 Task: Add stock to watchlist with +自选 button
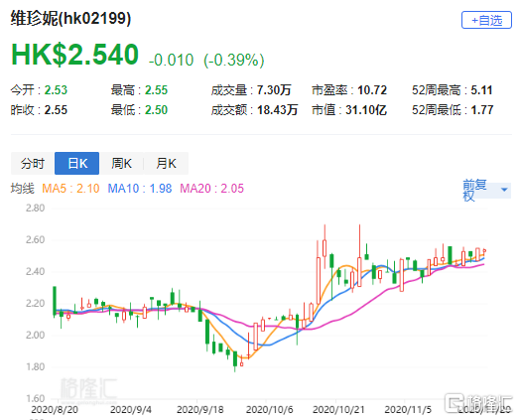pos(486,20)
